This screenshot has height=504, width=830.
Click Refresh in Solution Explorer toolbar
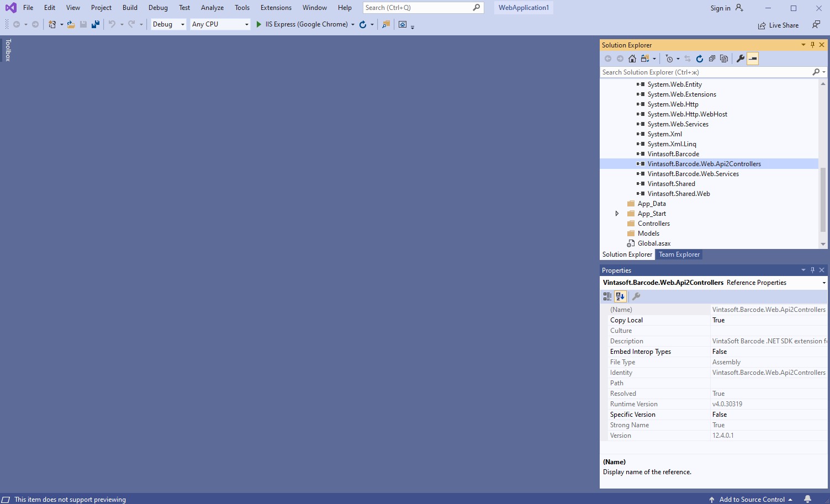tap(700, 59)
